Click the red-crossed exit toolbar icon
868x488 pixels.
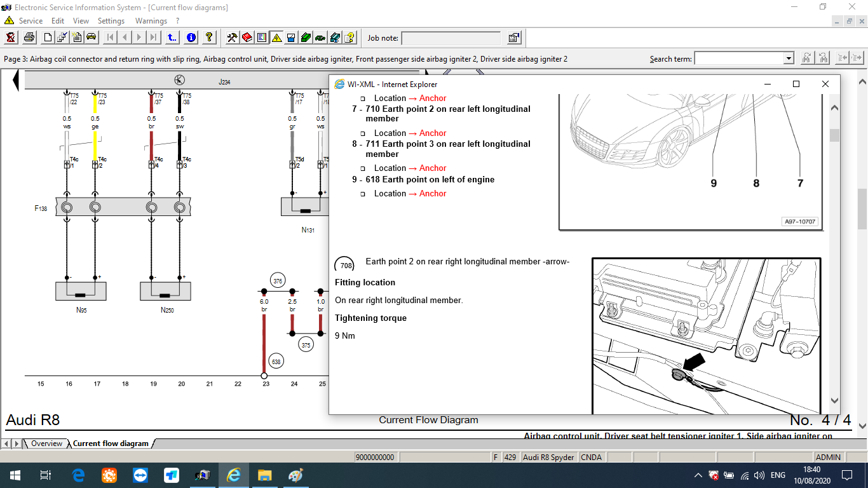[11, 37]
